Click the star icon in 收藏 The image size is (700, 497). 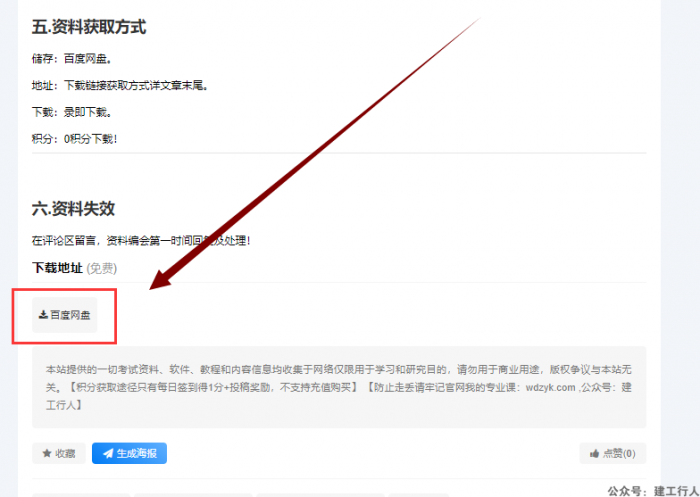pyautogui.click(x=46, y=454)
